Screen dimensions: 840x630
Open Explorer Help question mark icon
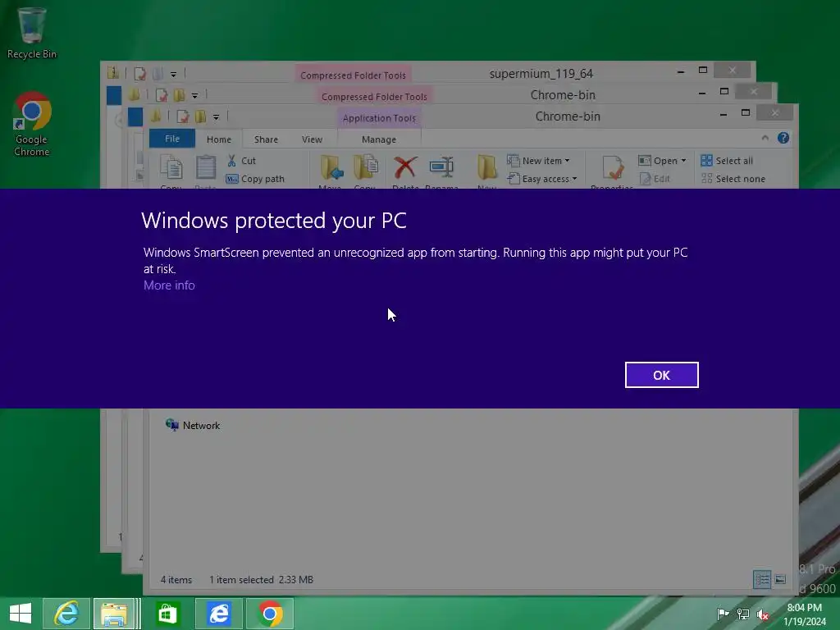(783, 138)
